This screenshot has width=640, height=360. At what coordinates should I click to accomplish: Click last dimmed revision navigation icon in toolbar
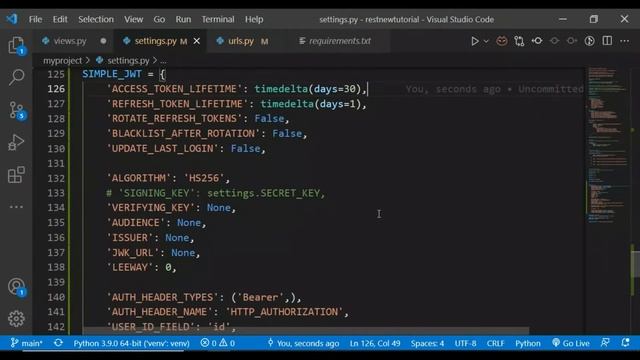(572, 41)
